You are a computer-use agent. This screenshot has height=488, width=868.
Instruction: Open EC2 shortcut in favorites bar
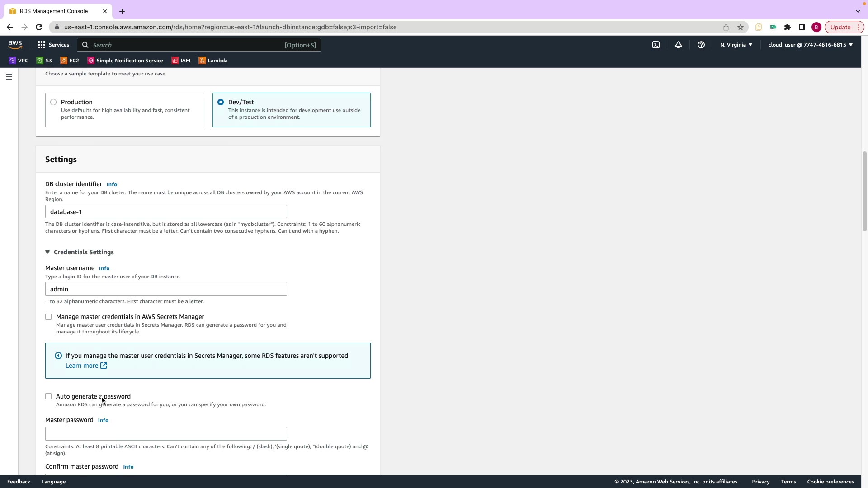pos(70,61)
